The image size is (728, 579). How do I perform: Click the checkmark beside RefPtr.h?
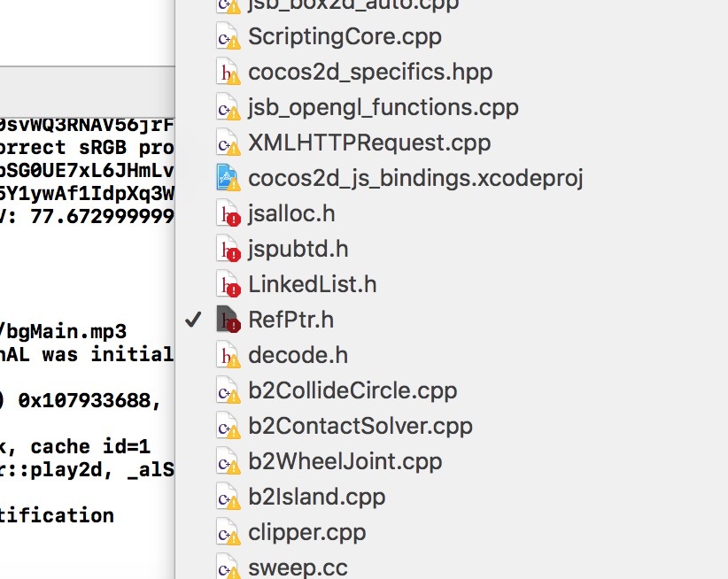tap(195, 320)
